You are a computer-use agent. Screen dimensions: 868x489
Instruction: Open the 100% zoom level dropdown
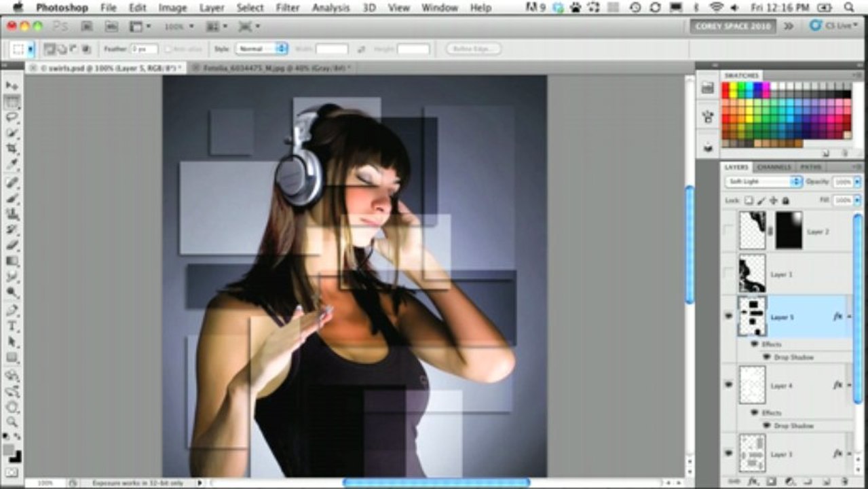(179, 26)
